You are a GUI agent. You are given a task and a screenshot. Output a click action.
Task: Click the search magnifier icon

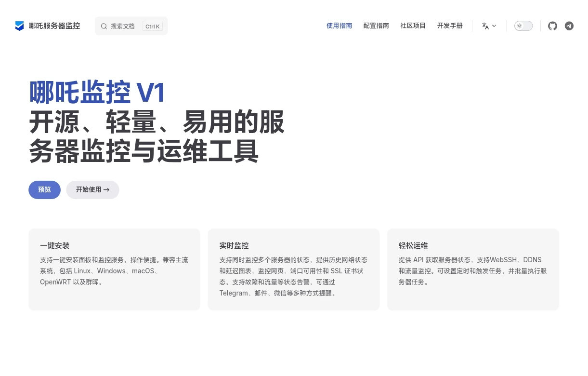pos(104,26)
